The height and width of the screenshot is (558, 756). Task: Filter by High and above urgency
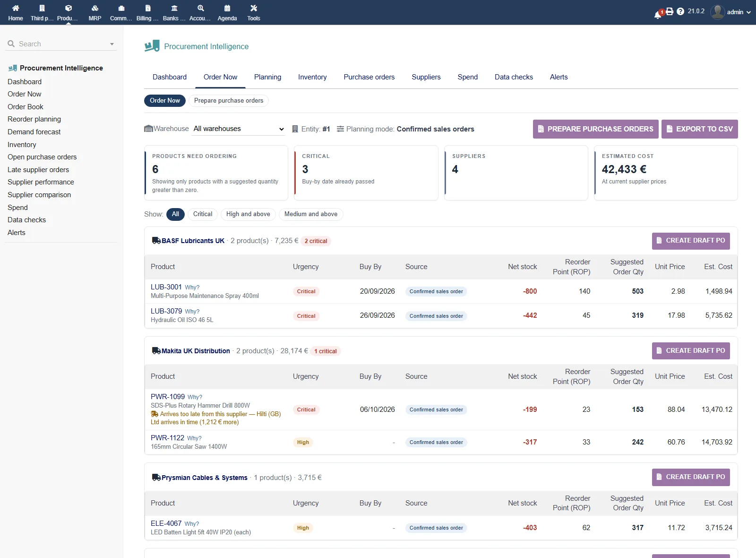(x=248, y=214)
